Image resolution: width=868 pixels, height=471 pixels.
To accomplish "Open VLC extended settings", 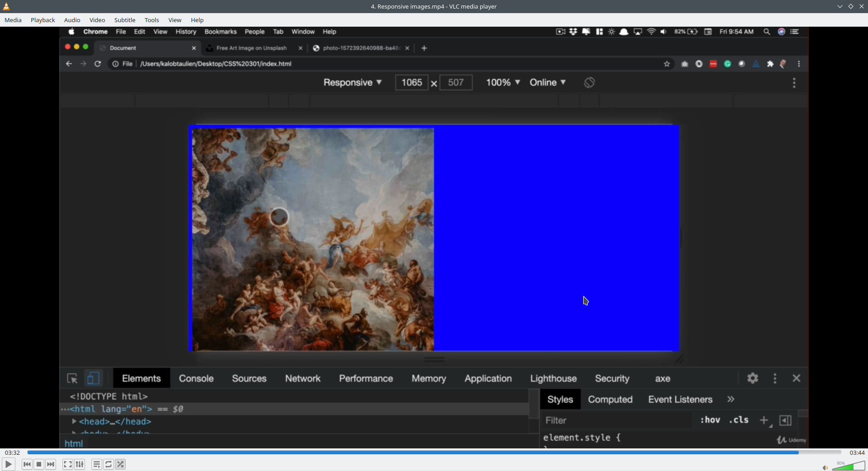I will pyautogui.click(x=80, y=464).
